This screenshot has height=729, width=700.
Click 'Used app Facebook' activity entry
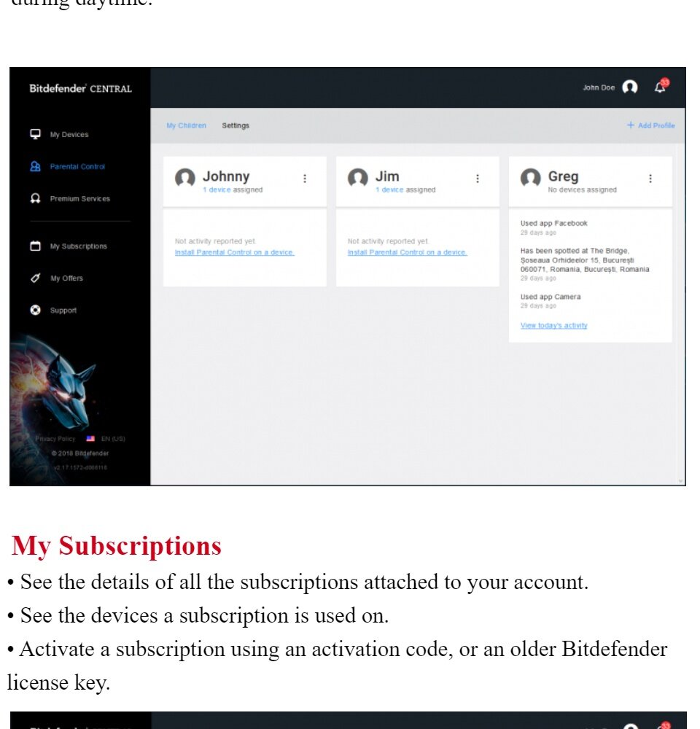pyautogui.click(x=554, y=223)
